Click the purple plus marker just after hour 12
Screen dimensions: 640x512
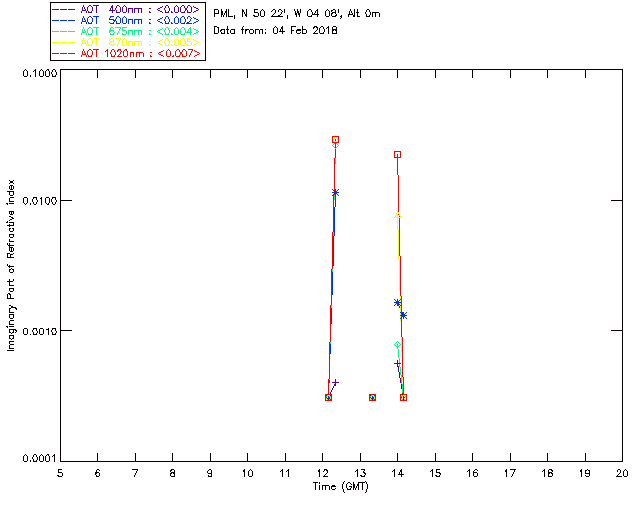336,383
